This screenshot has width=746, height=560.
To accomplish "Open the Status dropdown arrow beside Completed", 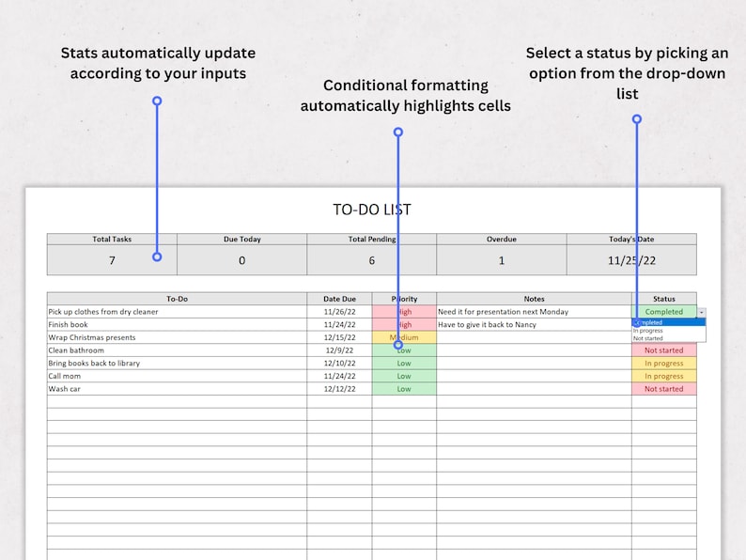I will (701, 313).
